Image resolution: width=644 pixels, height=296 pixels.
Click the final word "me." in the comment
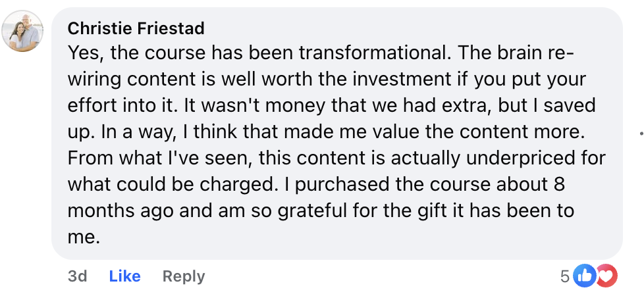pos(84,237)
